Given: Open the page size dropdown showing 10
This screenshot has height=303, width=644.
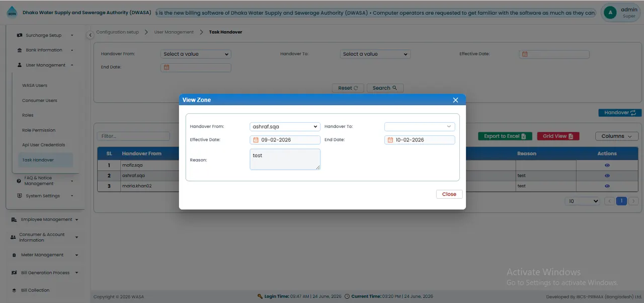Looking at the screenshot, I should [582, 201].
